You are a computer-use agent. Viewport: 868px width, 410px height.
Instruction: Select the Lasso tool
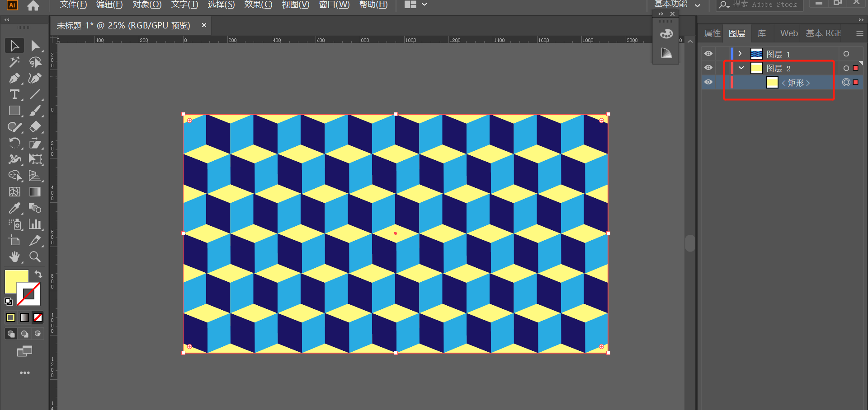(x=35, y=62)
